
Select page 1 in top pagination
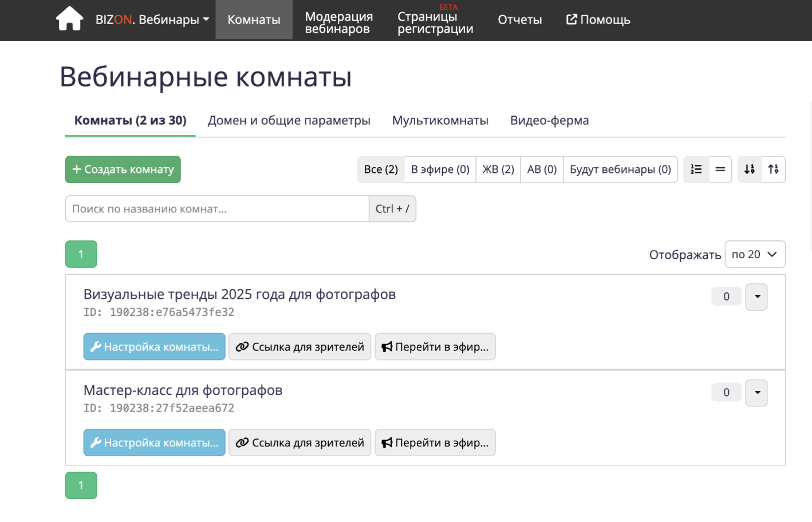pos(81,254)
